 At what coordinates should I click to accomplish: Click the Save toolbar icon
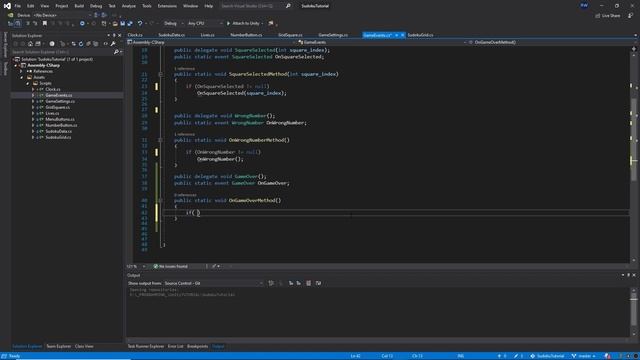(x=122, y=24)
